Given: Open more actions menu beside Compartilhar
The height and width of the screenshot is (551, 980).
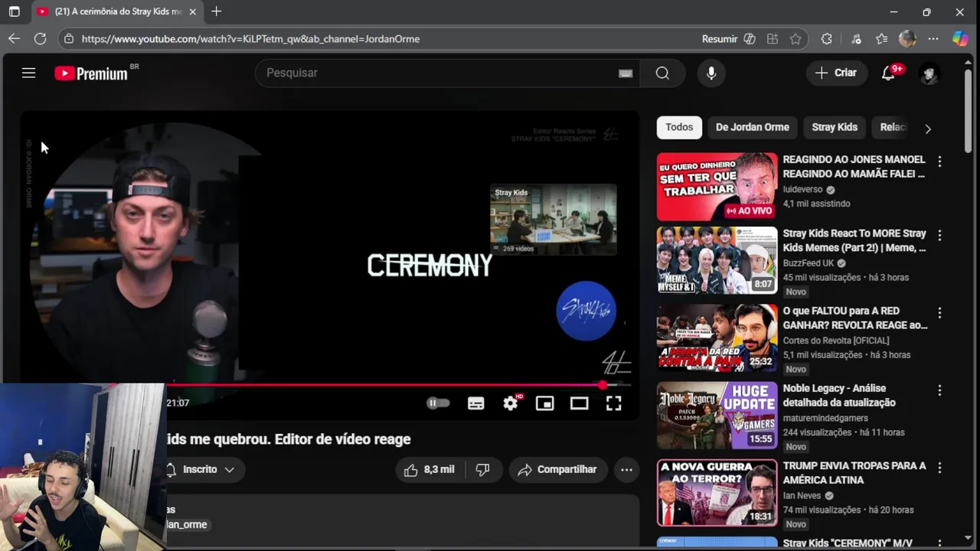Looking at the screenshot, I should click(626, 470).
